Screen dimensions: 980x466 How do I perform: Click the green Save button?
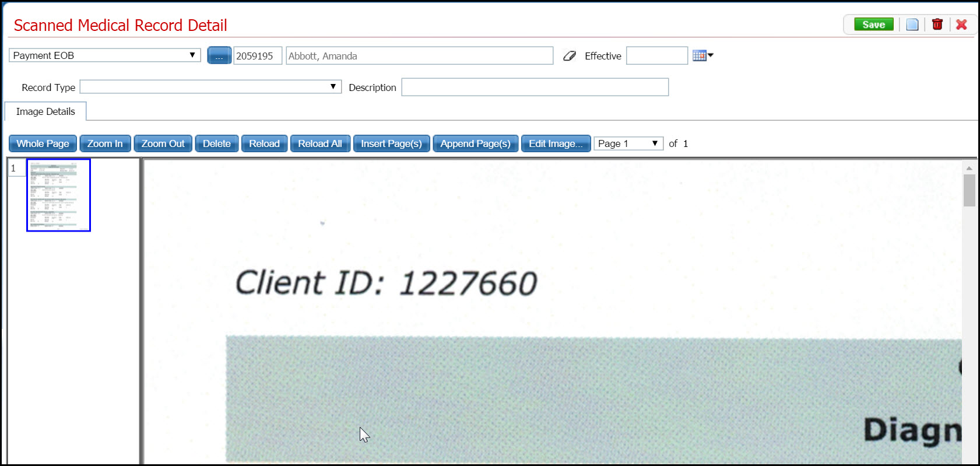(873, 24)
